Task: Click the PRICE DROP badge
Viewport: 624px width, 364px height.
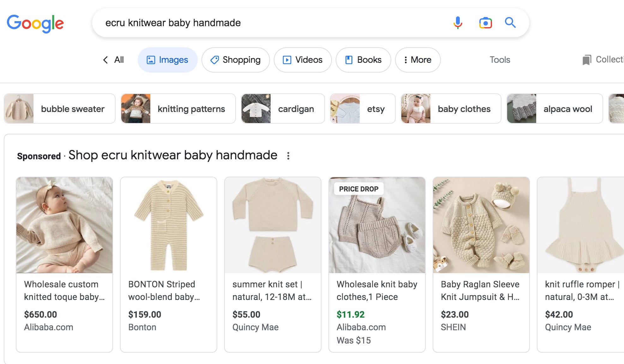Action: click(359, 189)
